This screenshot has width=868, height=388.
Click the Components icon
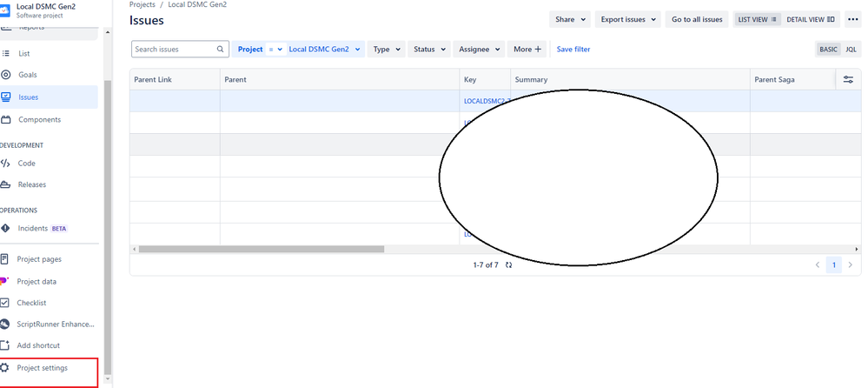point(5,120)
